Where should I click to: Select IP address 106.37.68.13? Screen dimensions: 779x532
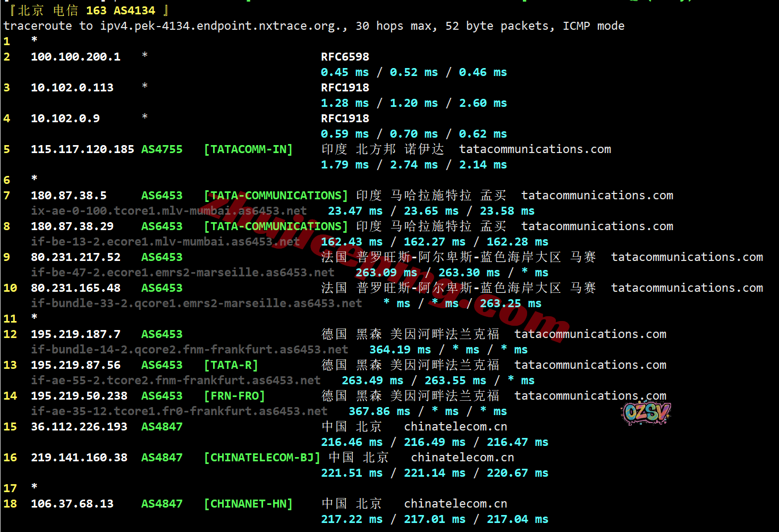click(72, 504)
